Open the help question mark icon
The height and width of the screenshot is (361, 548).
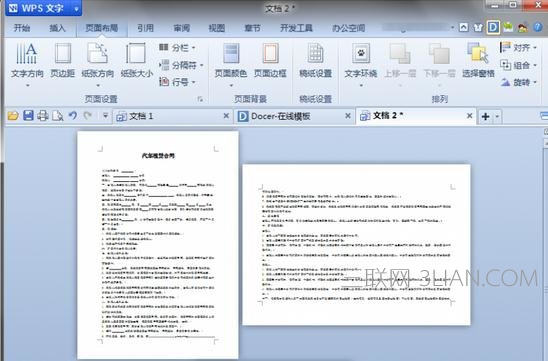click(538, 27)
